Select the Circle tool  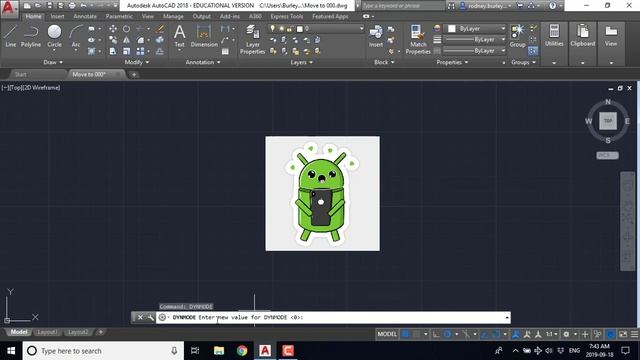pos(54,36)
